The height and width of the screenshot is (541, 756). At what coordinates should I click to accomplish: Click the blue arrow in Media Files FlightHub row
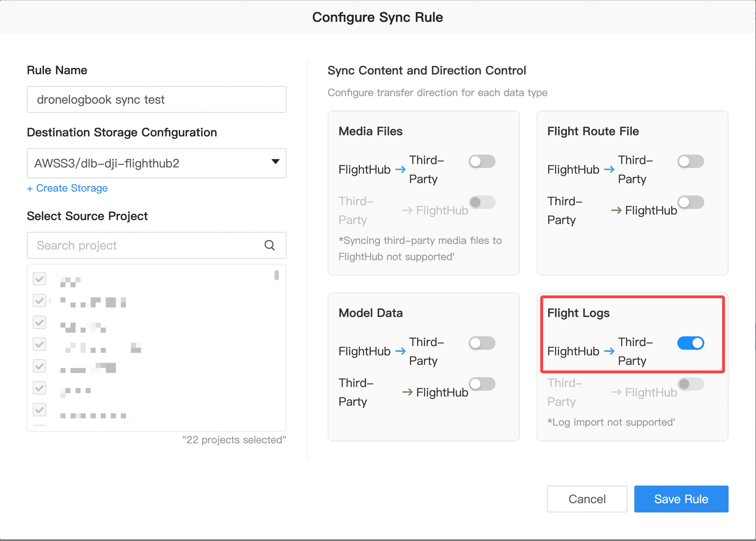pyautogui.click(x=400, y=170)
